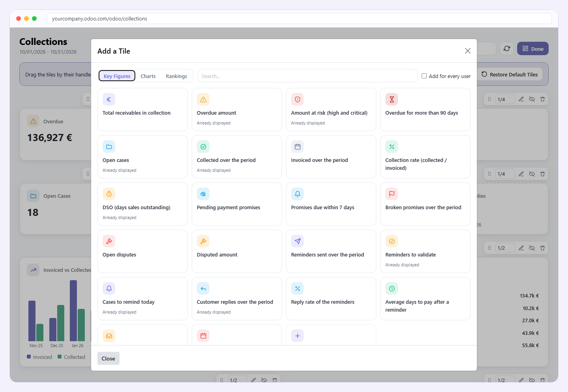
Task: Click the shield icon of Amount at risk tile
Action: [297, 99]
